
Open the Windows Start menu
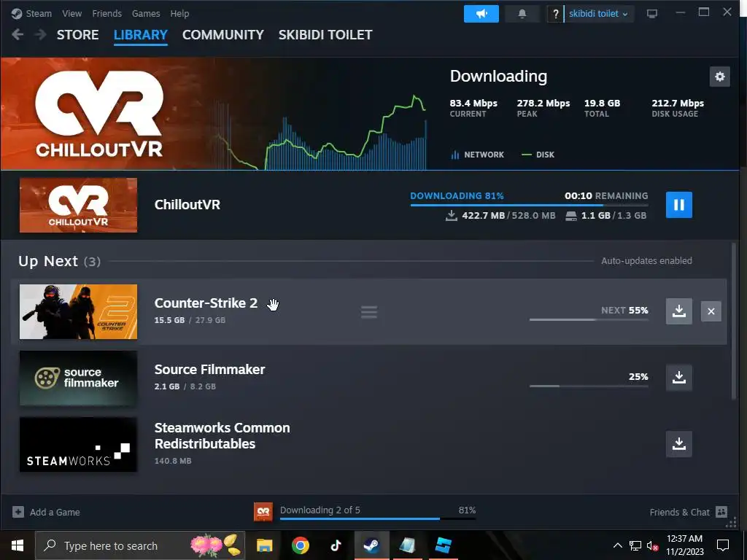point(18,545)
